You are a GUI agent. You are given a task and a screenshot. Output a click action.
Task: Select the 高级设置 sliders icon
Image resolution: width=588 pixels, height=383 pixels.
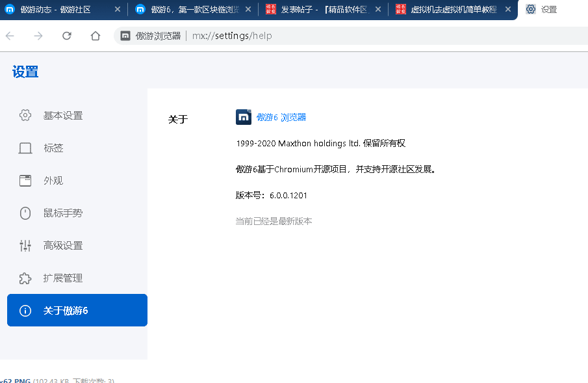pos(25,245)
